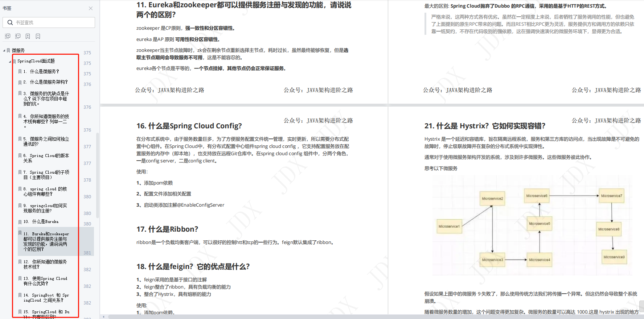Click the Microservice7 box in the diagram
The image size is (644, 319).
[x=611, y=196]
